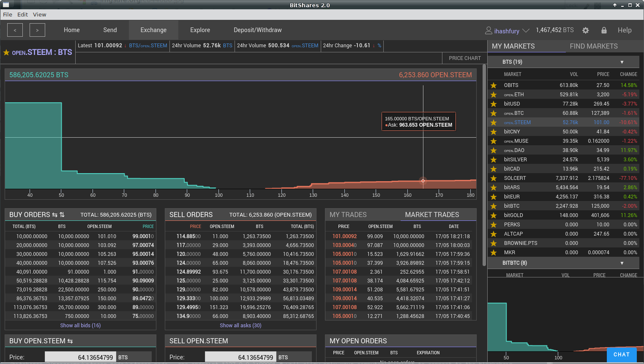This screenshot has height=364, width=644.
Task: Move buy orders using the up-down arrows icon
Action: (62, 215)
